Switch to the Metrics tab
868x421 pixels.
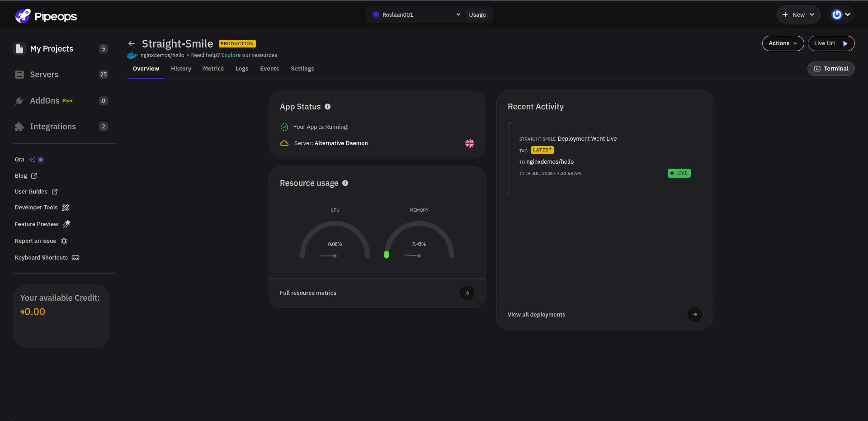(213, 69)
